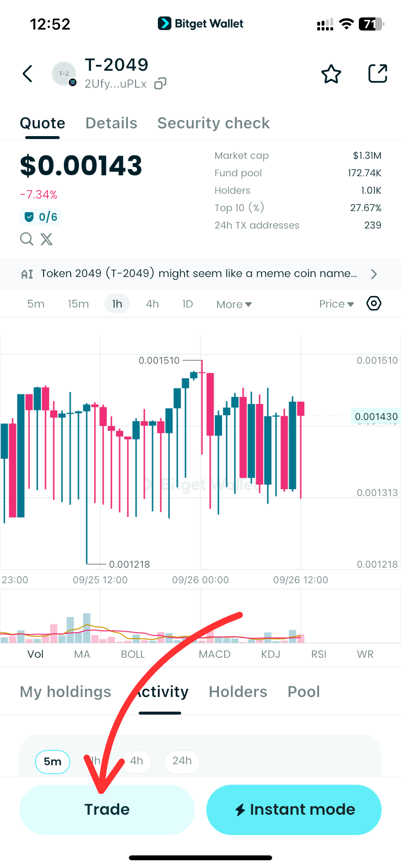Tap the magnifier search icon
Image resolution: width=401 pixels, height=868 pixels.
click(x=27, y=239)
